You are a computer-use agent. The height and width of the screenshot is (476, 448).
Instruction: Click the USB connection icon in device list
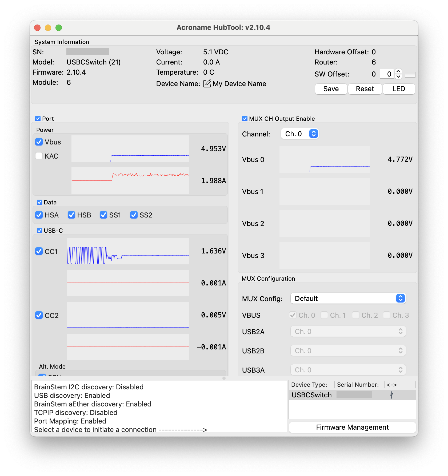click(391, 395)
